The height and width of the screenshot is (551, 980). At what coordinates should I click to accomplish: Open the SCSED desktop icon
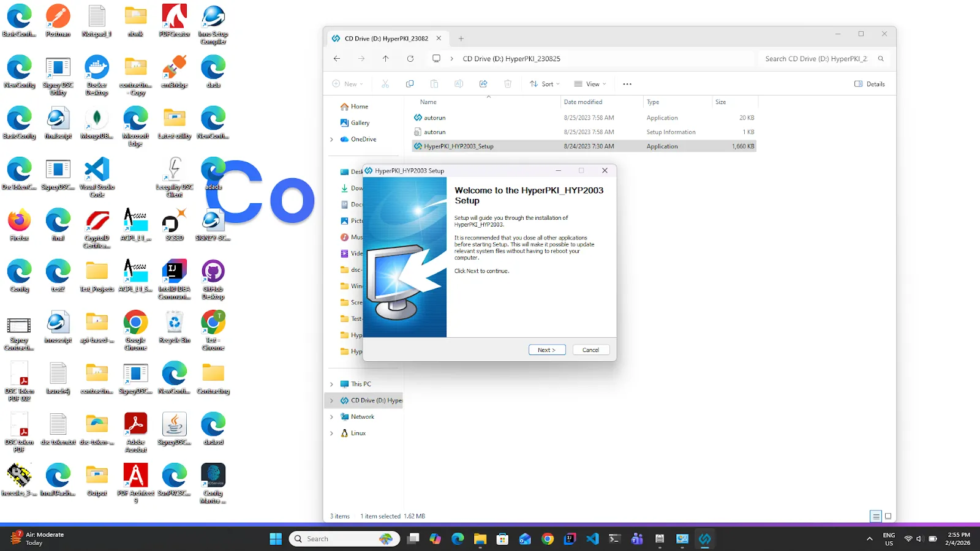click(175, 225)
